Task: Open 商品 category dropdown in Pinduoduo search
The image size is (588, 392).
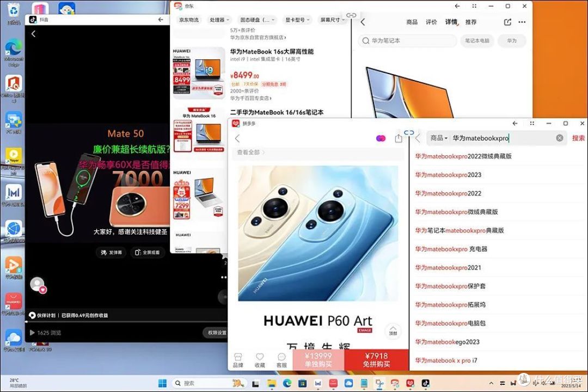Action: 439,138
